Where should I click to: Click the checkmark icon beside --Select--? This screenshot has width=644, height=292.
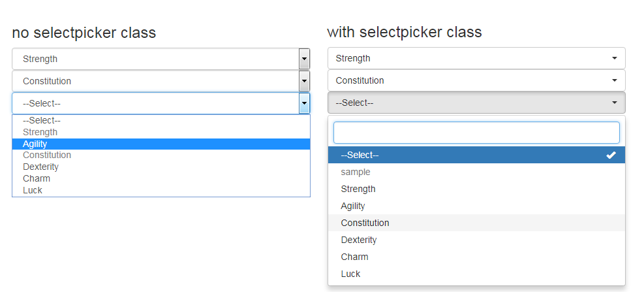(x=611, y=155)
